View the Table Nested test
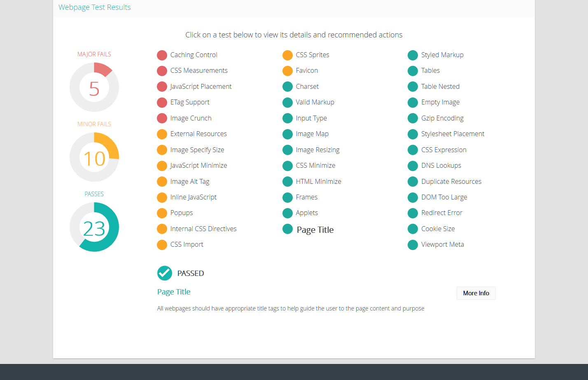 tap(440, 87)
